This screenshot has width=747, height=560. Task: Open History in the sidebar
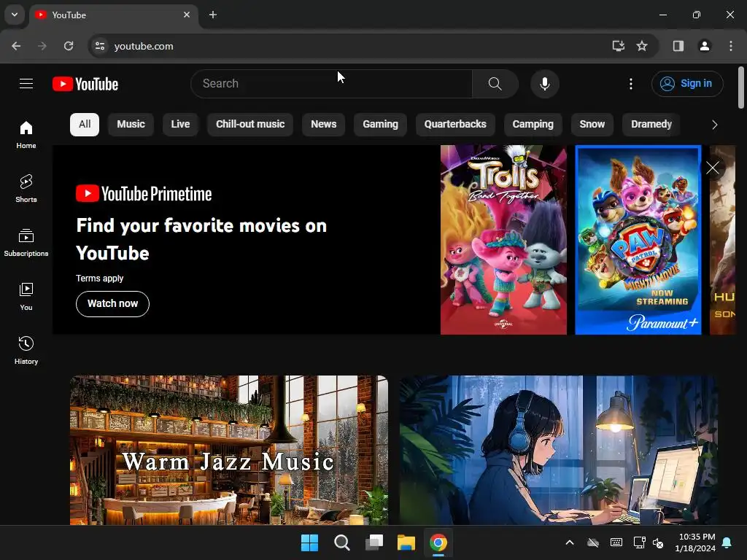click(x=26, y=350)
